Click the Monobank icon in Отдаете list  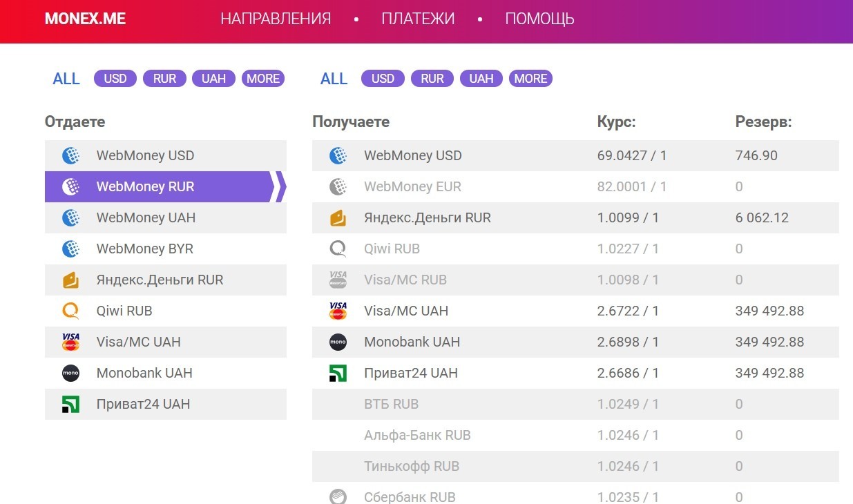coord(70,373)
